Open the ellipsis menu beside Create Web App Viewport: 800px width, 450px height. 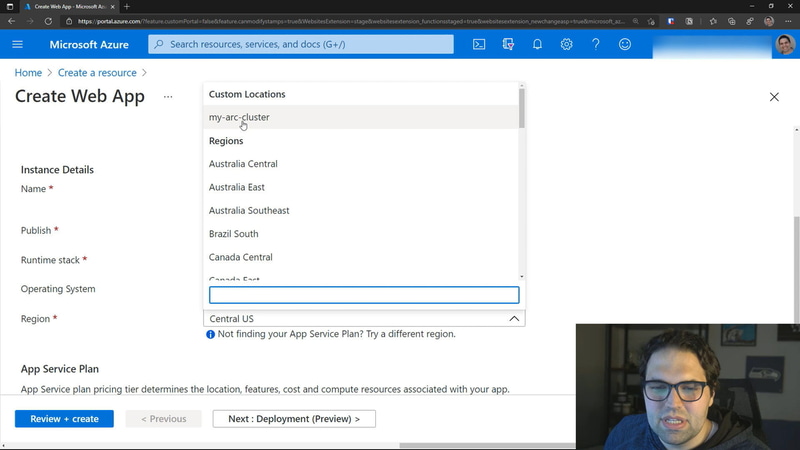click(168, 96)
